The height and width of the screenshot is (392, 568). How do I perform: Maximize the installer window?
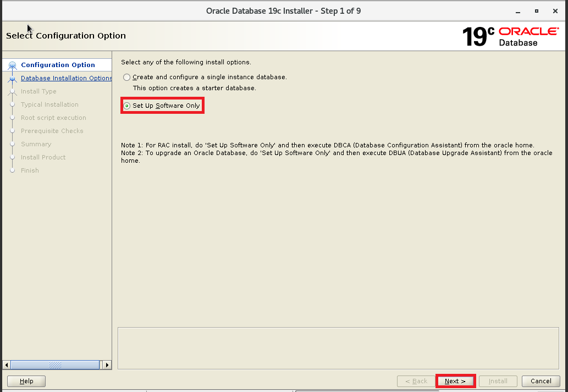[x=537, y=11]
